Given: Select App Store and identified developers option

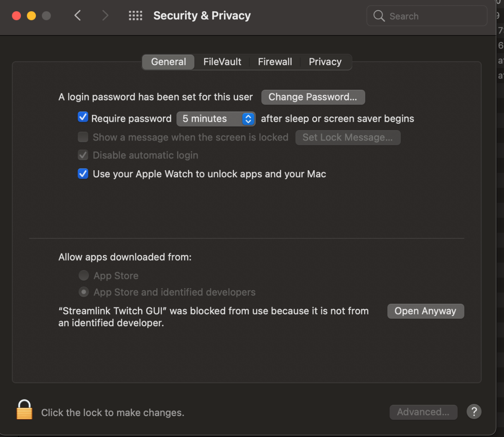Looking at the screenshot, I should pyautogui.click(x=84, y=292).
